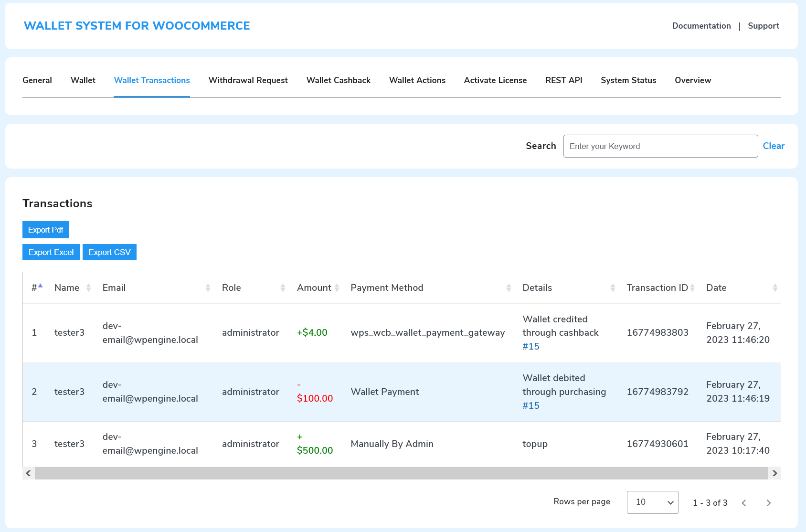Sort by Amount column arrows
This screenshot has width=806, height=532.
[x=337, y=287]
